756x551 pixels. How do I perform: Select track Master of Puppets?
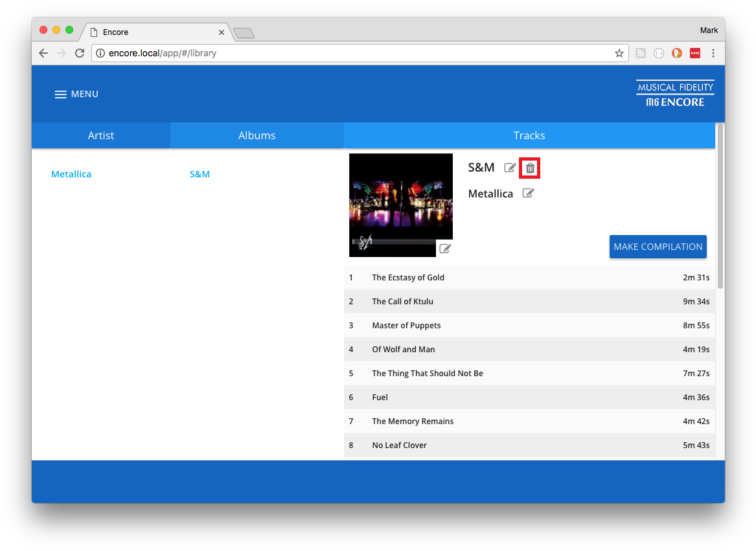(529, 326)
